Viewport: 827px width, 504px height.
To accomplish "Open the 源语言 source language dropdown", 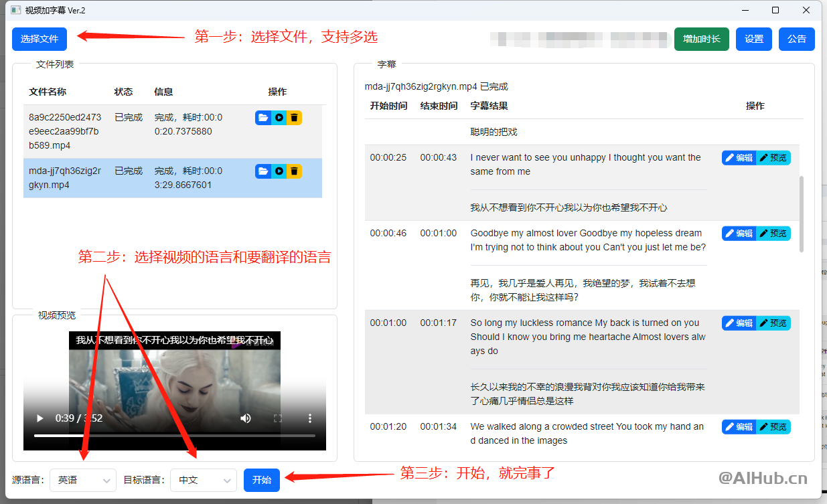I will [x=83, y=480].
